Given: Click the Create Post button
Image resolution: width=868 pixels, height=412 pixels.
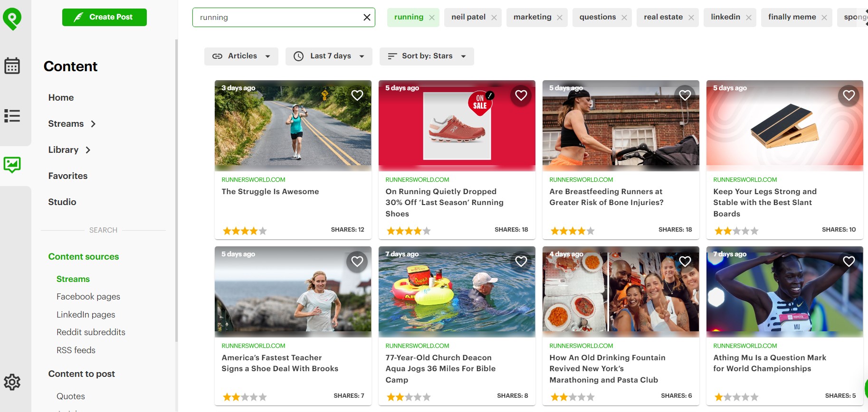Looking at the screenshot, I should (105, 17).
